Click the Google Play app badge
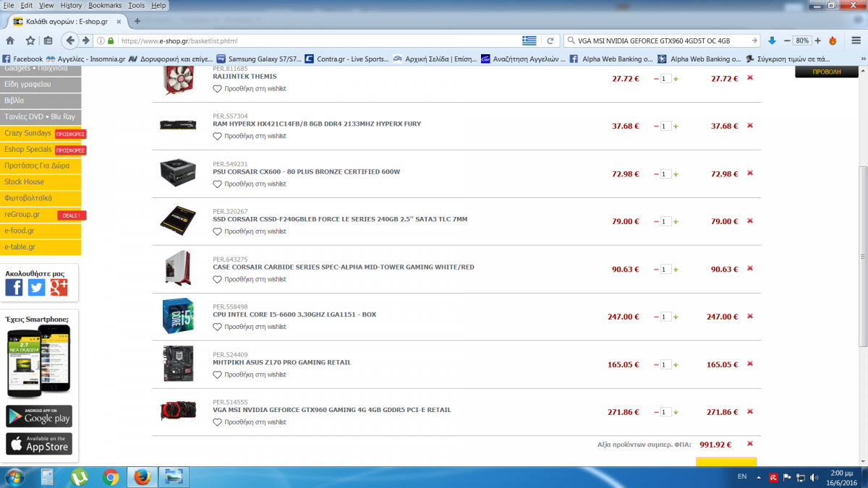868x488 pixels. [x=39, y=416]
